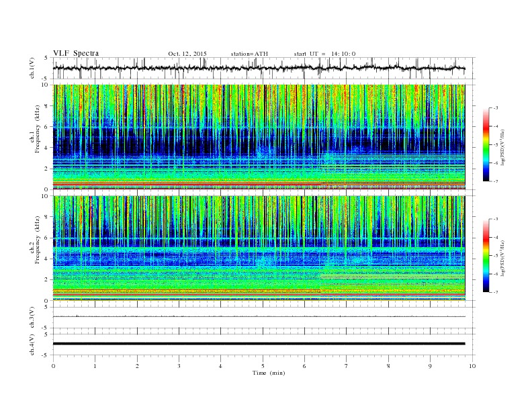This screenshot has width=532, height=411.
Task: Click the ch.2 spectrogram plot area
Action: pyautogui.click(x=259, y=248)
